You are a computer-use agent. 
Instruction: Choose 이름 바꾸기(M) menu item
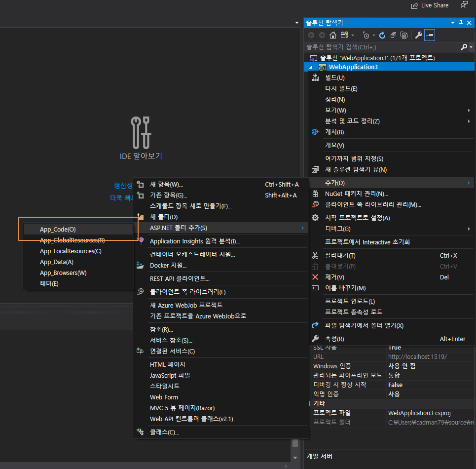click(391, 288)
